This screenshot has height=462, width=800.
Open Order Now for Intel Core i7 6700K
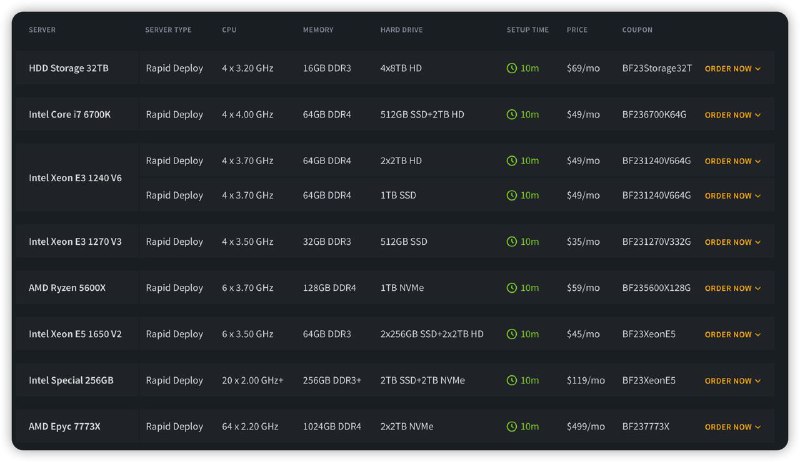pyautogui.click(x=732, y=115)
